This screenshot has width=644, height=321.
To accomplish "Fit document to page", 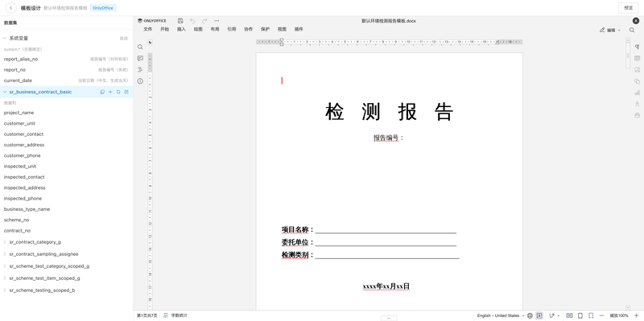I will pyautogui.click(x=580, y=315).
